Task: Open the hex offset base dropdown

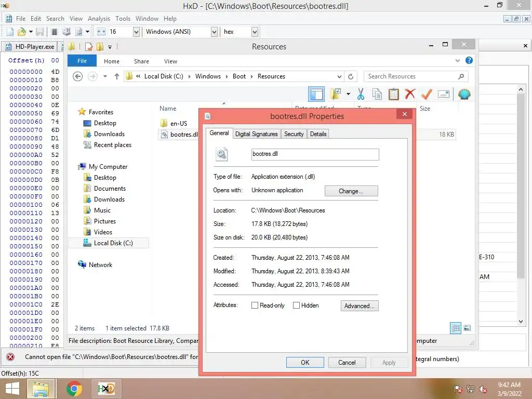Action: point(255,32)
